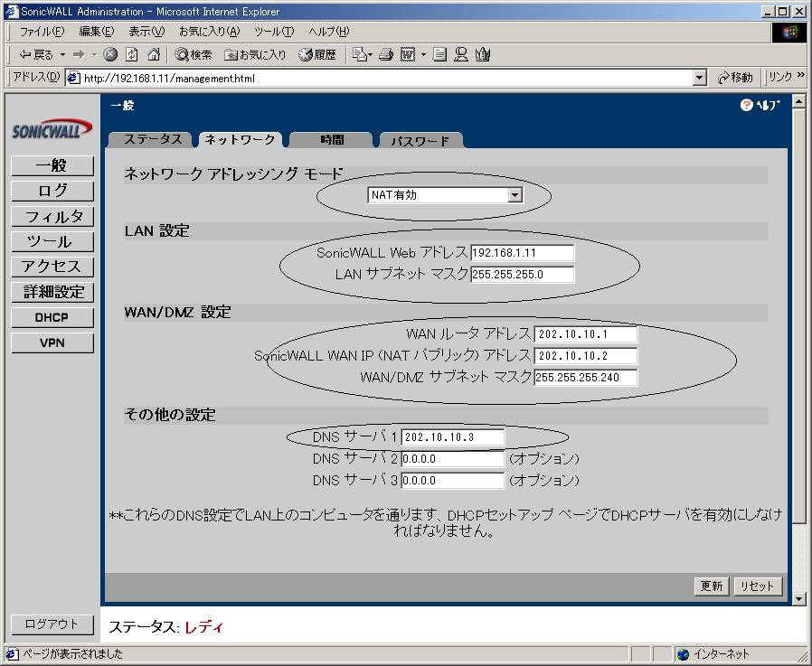Click the Print toolbar icon
Viewport: 812px width, 666px height.
click(385, 54)
